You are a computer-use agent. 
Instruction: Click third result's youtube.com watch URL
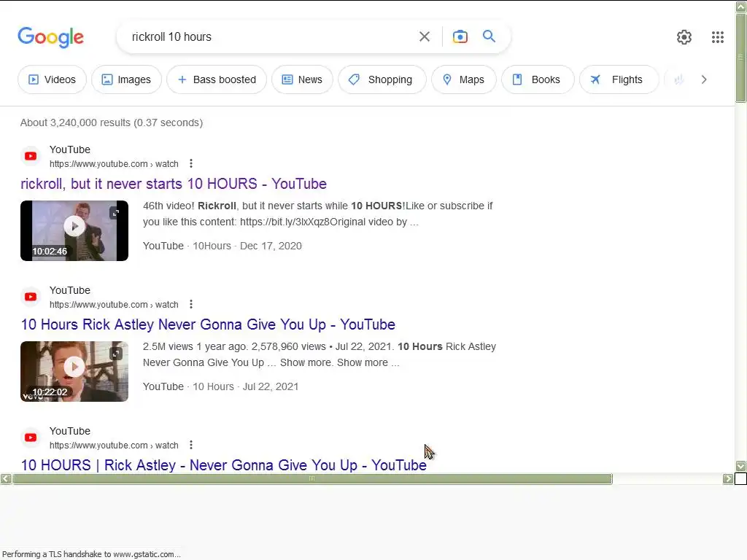coord(114,446)
